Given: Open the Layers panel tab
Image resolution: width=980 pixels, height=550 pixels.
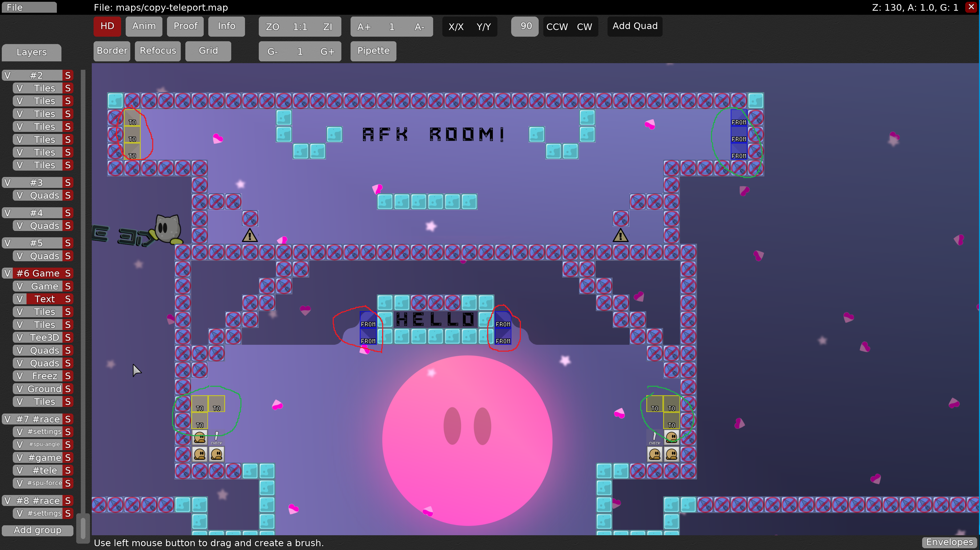Looking at the screenshot, I should coord(32,52).
